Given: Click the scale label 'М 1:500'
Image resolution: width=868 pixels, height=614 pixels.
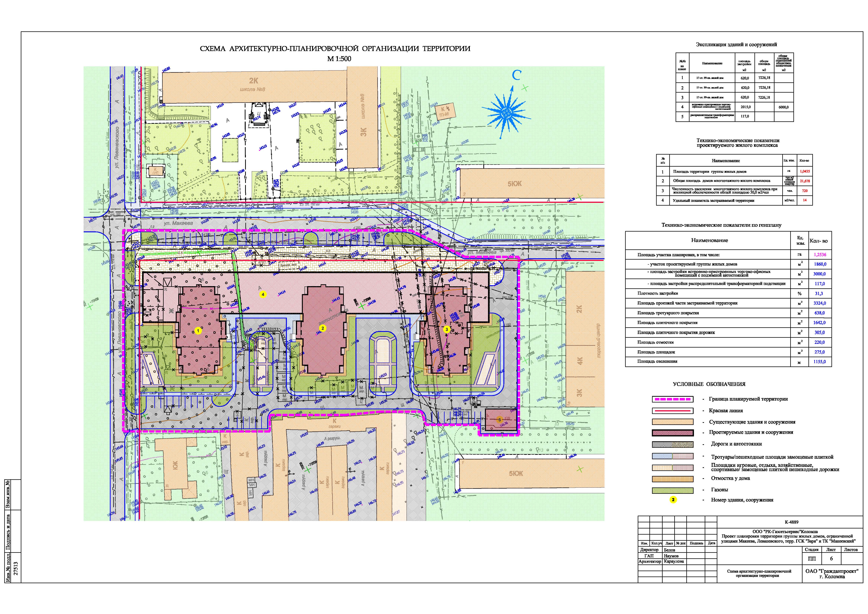Looking at the screenshot, I should [x=339, y=59].
